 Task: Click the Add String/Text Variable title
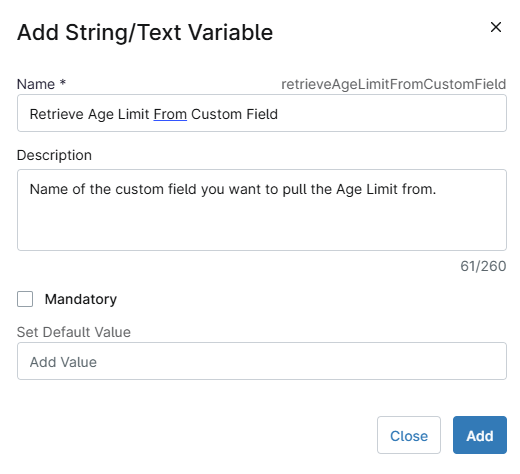pyautogui.click(x=145, y=33)
